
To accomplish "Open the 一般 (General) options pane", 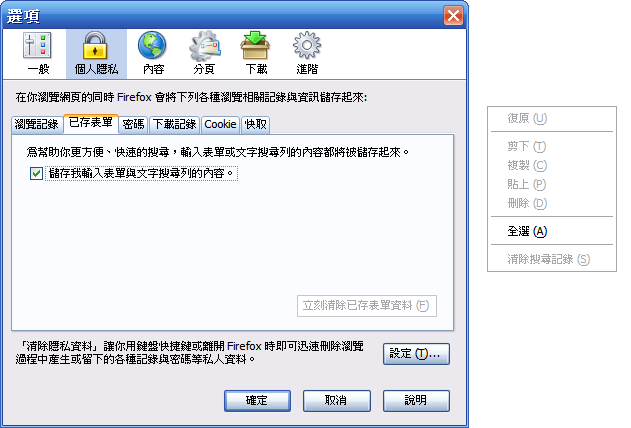I will pos(37,54).
